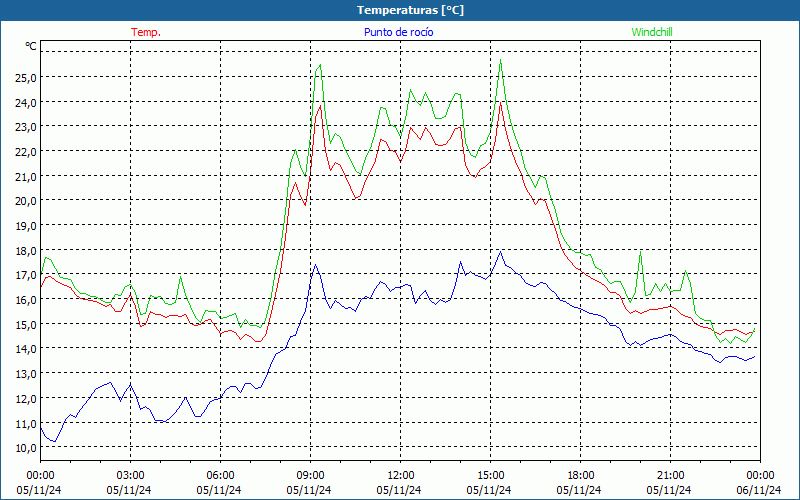The image size is (800, 500).
Task: Click the 15,0 y-axis value
Action: 26,324
